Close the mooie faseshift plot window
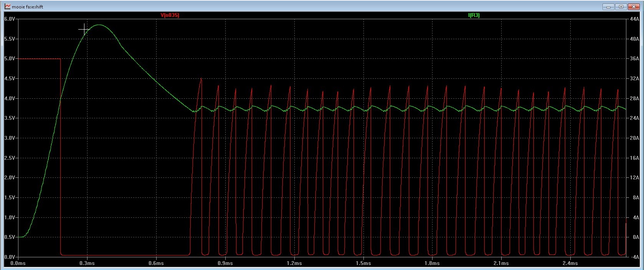The width and height of the screenshot is (644, 270). tap(633, 7)
